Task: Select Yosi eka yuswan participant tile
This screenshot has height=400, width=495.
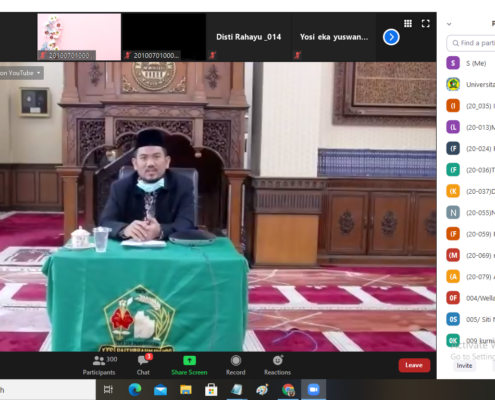Action: [334, 37]
